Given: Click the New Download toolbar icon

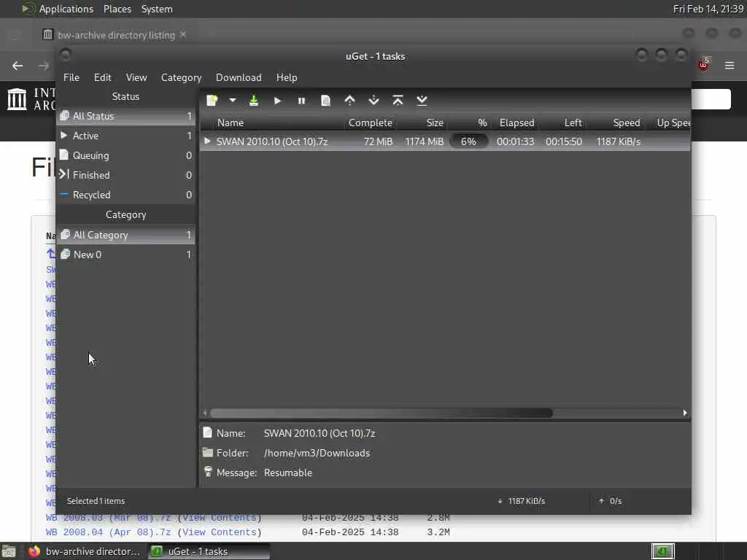Looking at the screenshot, I should pos(212,101).
